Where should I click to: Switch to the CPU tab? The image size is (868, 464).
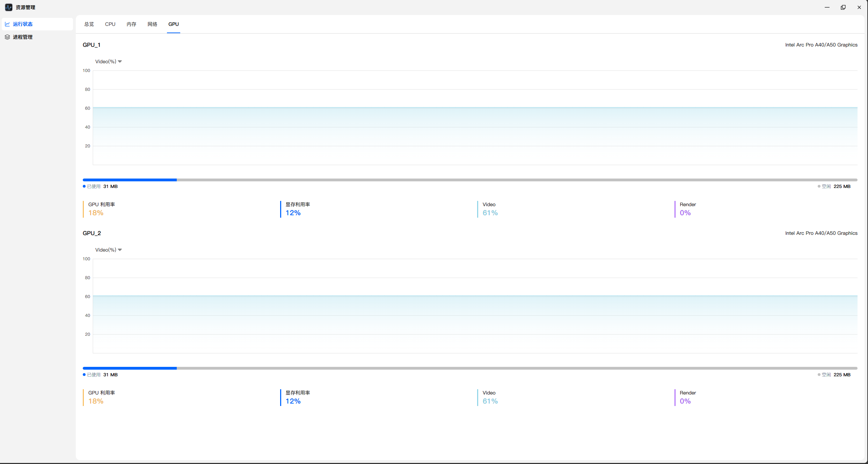click(x=110, y=24)
